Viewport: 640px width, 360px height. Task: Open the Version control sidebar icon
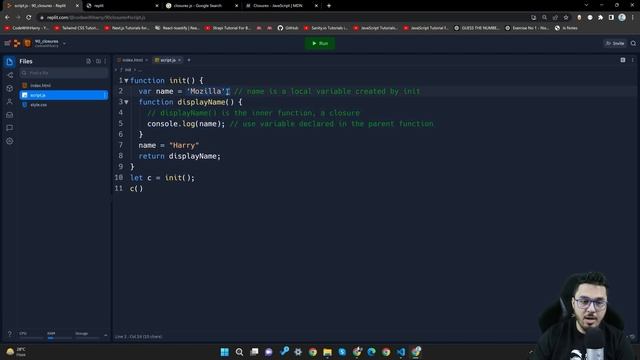(x=10, y=75)
